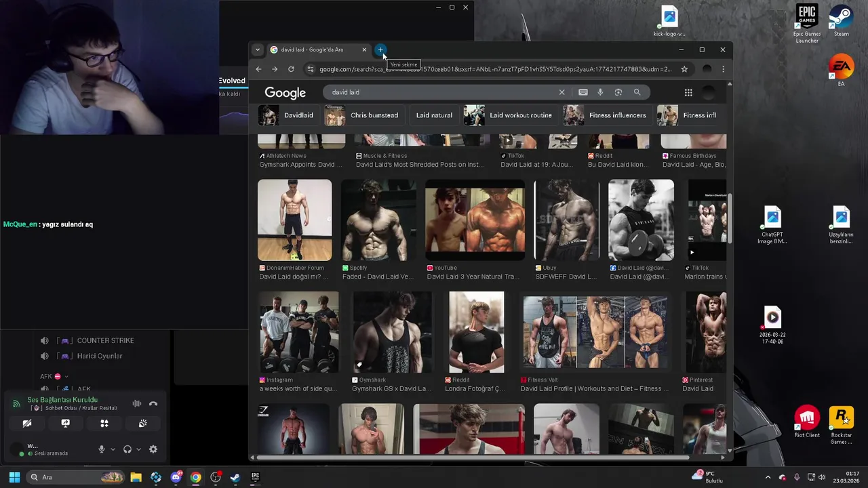Open Discord user settings gear
Image resolution: width=868 pixels, height=488 pixels.
tap(153, 449)
